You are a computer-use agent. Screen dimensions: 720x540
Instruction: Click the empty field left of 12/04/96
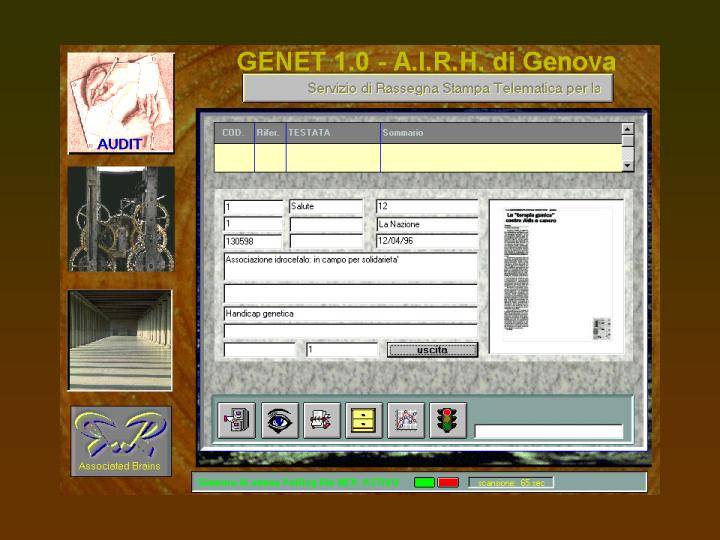(x=326, y=241)
